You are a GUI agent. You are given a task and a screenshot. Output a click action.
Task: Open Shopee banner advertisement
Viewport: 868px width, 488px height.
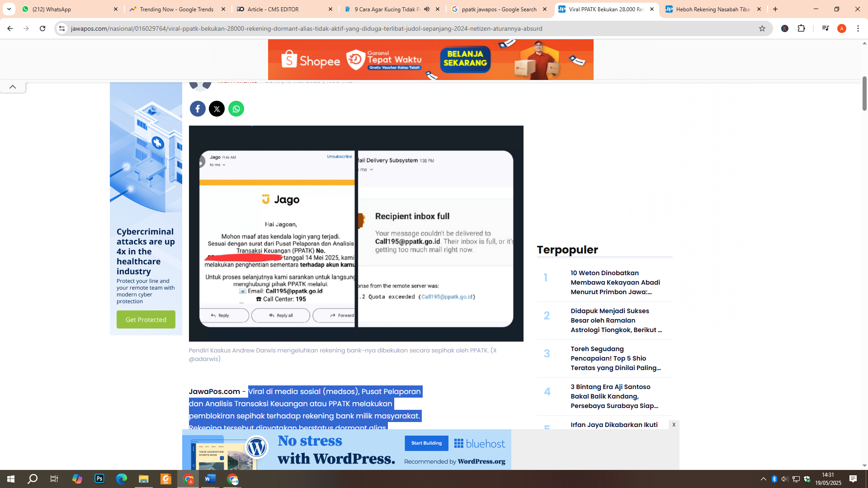(430, 60)
